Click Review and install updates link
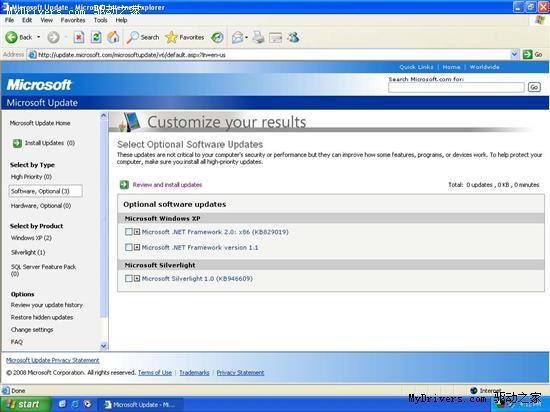The height and width of the screenshot is (412, 550). tap(167, 185)
